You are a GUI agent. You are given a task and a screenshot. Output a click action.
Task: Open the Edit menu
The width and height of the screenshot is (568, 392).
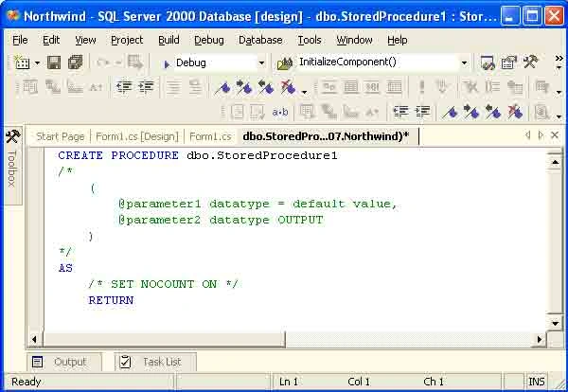coord(51,40)
